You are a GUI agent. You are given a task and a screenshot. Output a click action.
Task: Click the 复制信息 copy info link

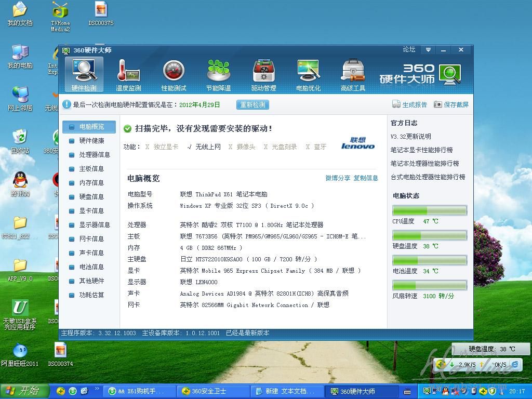[x=366, y=178]
